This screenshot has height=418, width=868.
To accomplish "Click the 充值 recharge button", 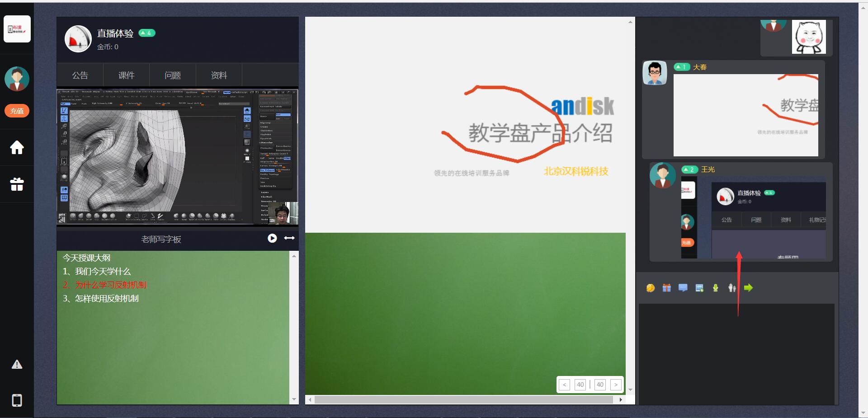I will pos(17,110).
